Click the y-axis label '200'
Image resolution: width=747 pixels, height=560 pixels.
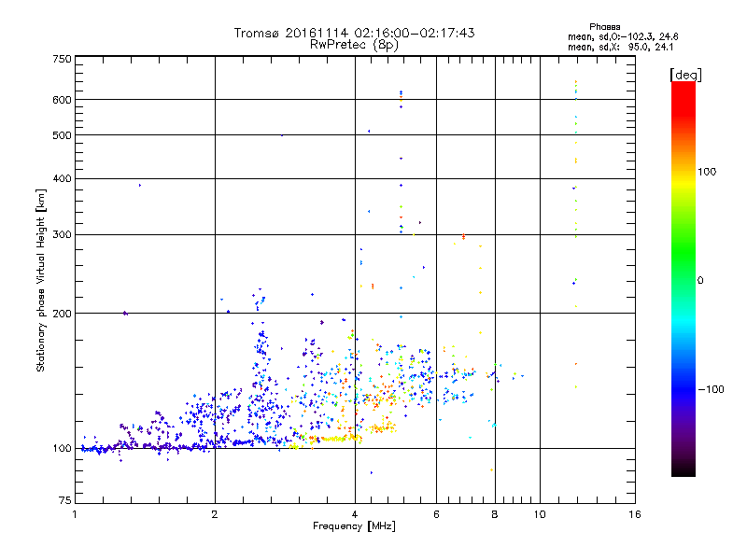62,314
